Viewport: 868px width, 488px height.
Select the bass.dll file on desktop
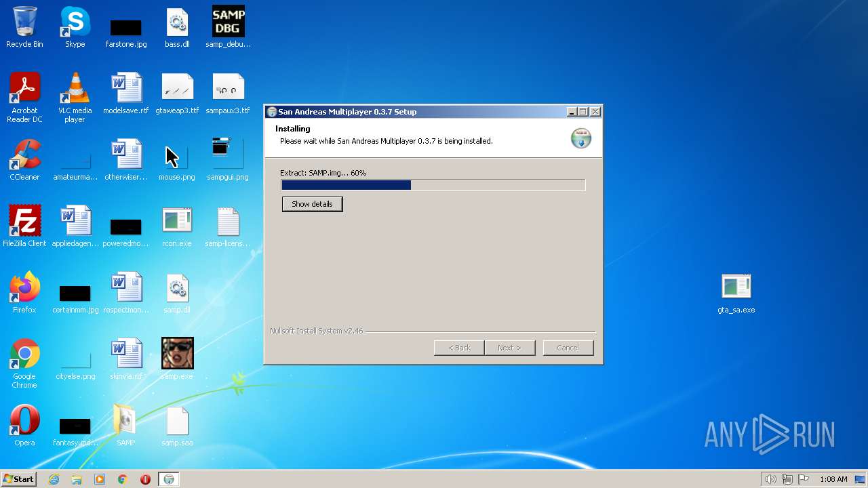pos(177,27)
